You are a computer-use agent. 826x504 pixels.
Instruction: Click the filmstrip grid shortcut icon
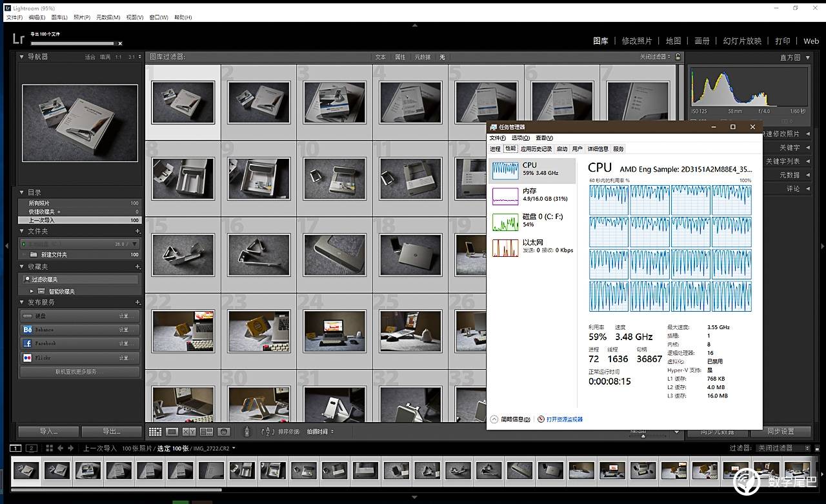point(49,448)
